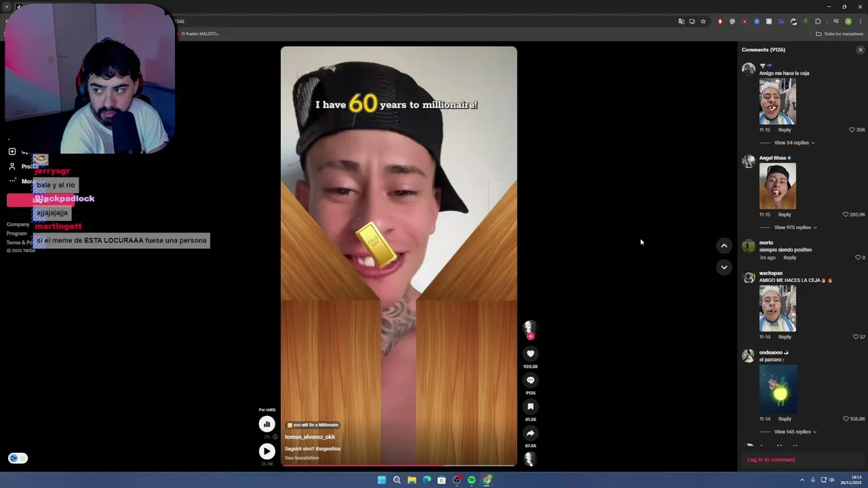
Task: Open Microsoft Edge from the taskbar
Action: click(427, 480)
